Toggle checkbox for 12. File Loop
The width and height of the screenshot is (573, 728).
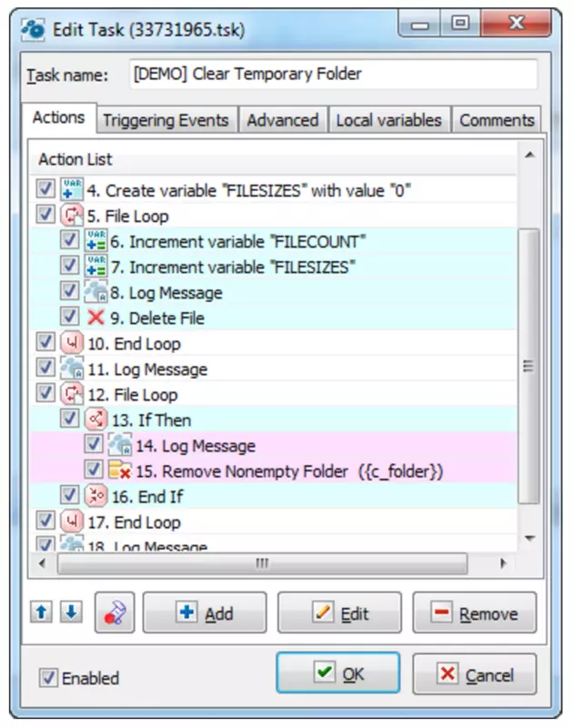45,393
